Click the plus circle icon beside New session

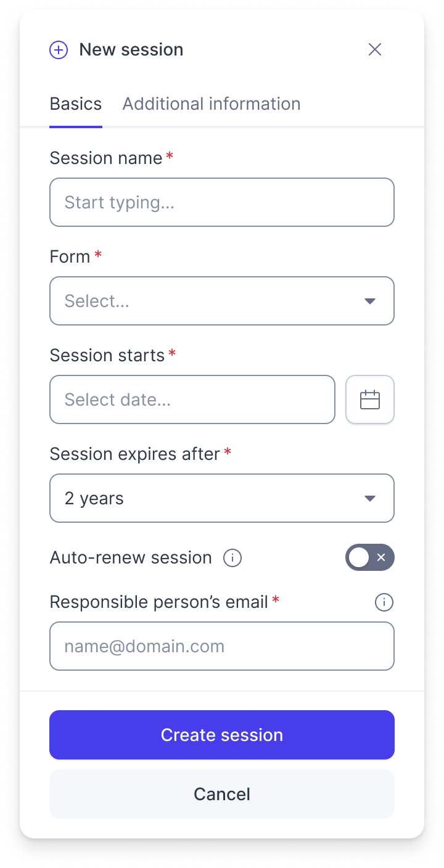(59, 50)
